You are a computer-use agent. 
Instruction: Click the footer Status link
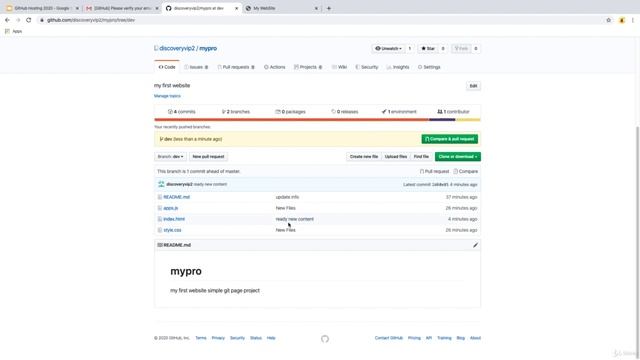point(256,338)
